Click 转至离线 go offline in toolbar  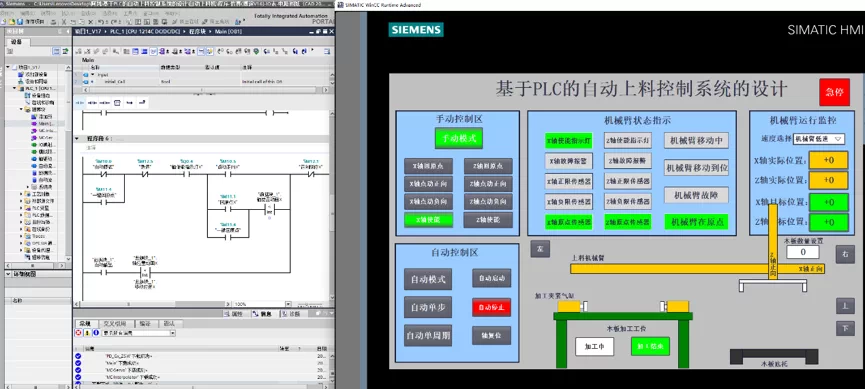click(x=216, y=22)
